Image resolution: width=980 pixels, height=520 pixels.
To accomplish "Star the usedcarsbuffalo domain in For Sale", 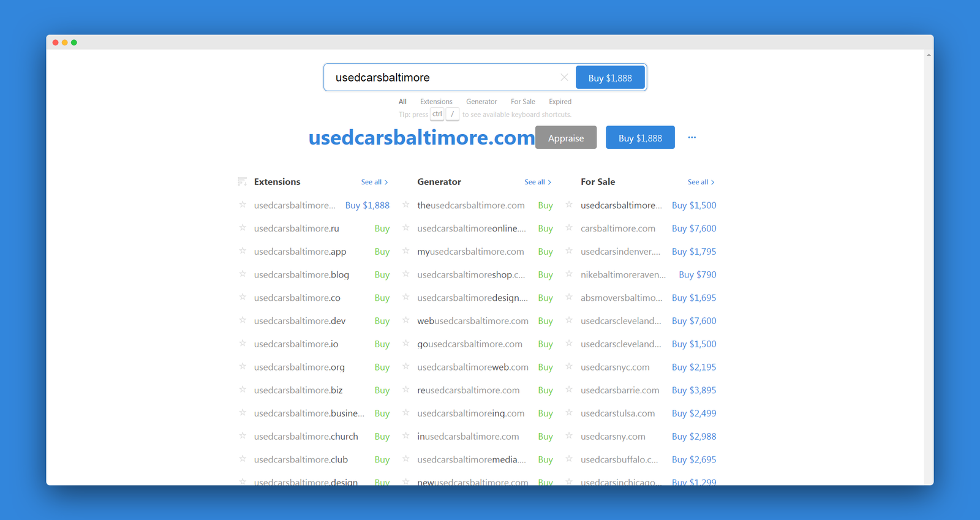I will pyautogui.click(x=569, y=459).
